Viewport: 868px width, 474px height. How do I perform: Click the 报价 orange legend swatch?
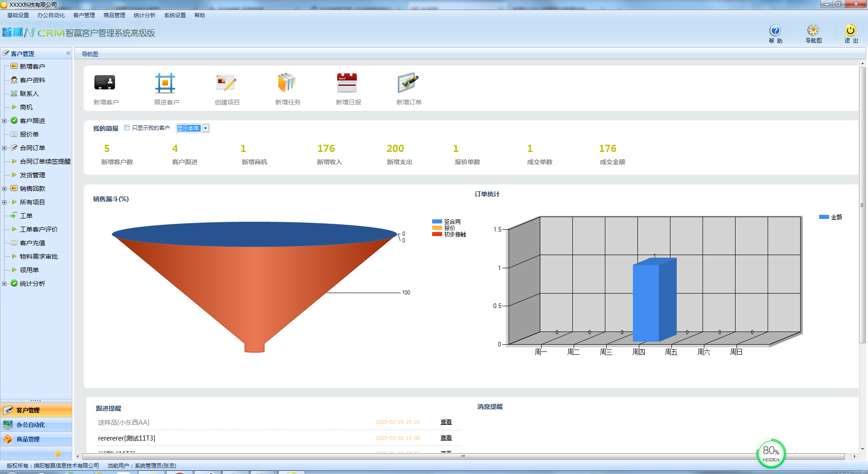[437, 228]
